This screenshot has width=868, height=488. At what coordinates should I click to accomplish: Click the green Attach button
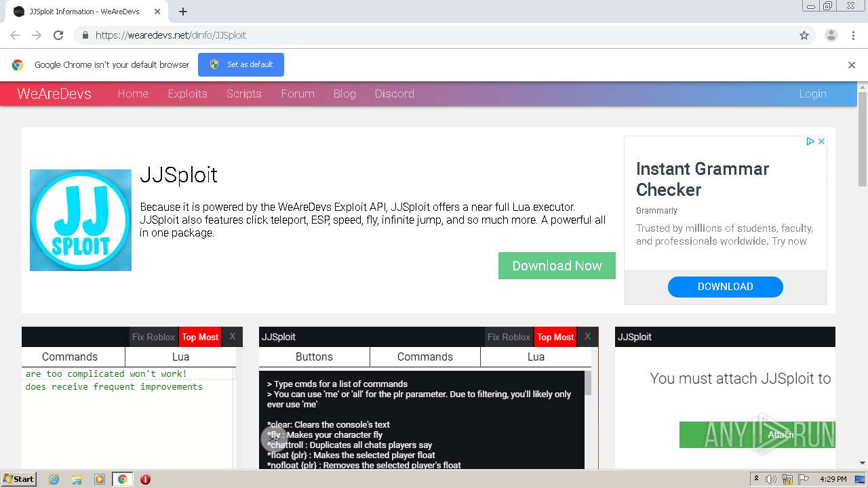coord(757,434)
